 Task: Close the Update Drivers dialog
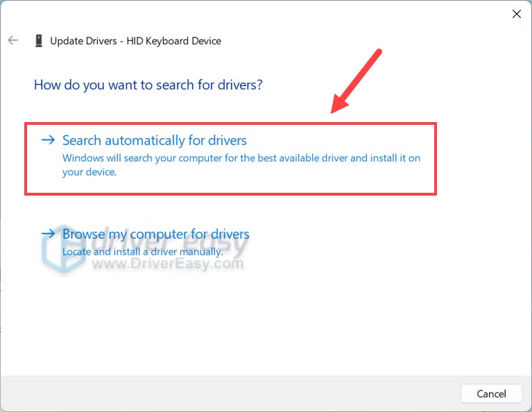(x=516, y=14)
